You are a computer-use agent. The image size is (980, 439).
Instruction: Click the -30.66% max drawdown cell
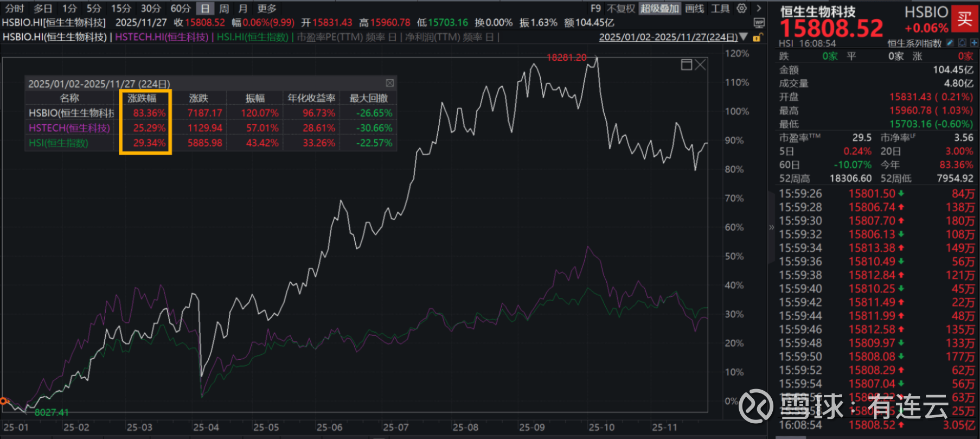[374, 128]
